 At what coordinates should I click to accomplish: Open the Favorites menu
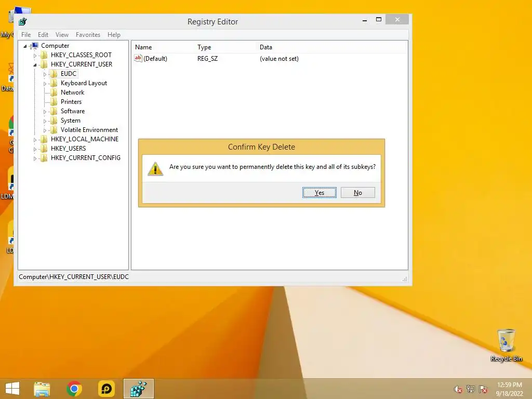[88, 35]
